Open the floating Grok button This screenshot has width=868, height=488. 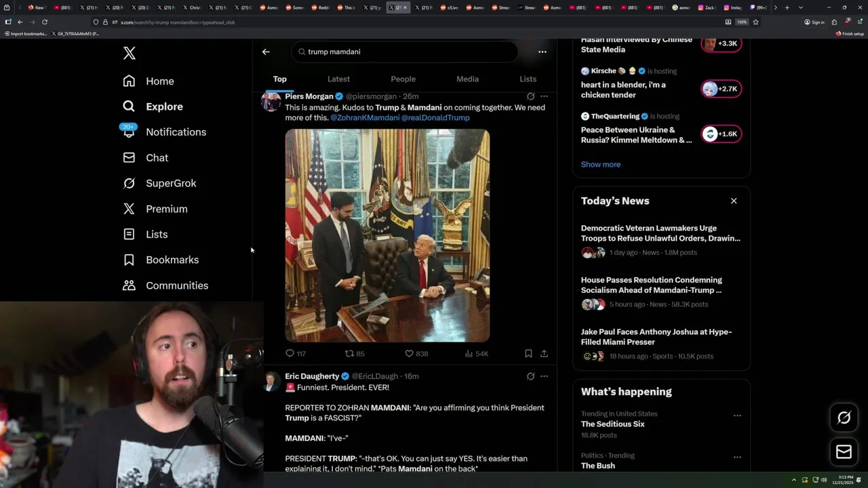click(x=844, y=418)
